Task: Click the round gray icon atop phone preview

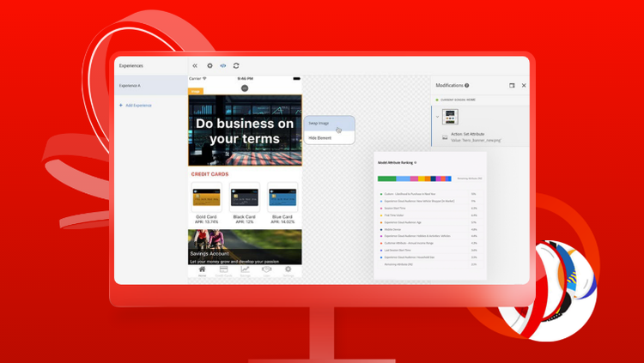Action: click(245, 88)
